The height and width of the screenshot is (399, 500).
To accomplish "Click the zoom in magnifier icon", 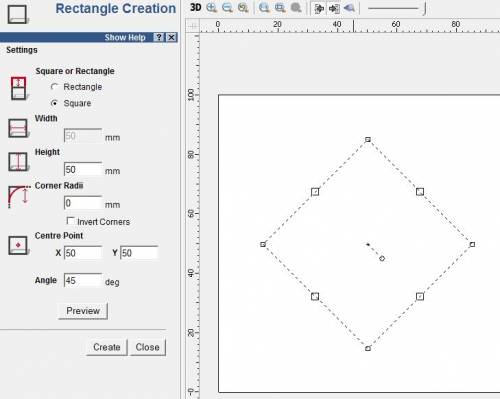I will [x=212, y=8].
